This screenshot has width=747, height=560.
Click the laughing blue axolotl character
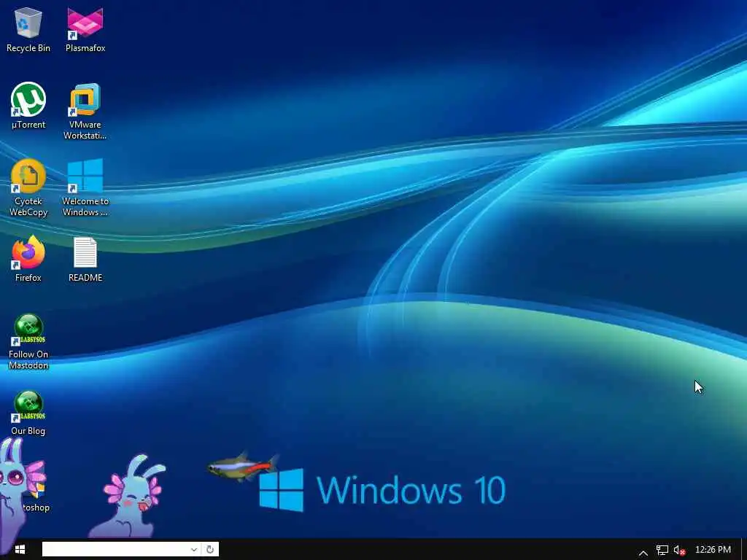(128, 497)
